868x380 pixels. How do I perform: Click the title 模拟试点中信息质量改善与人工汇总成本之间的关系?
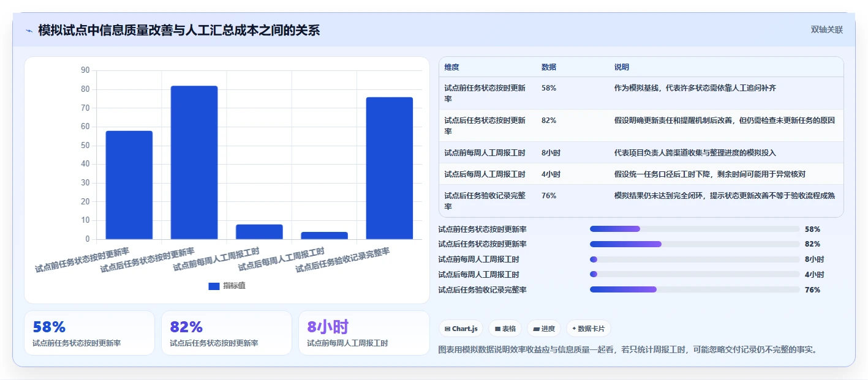pyautogui.click(x=179, y=31)
